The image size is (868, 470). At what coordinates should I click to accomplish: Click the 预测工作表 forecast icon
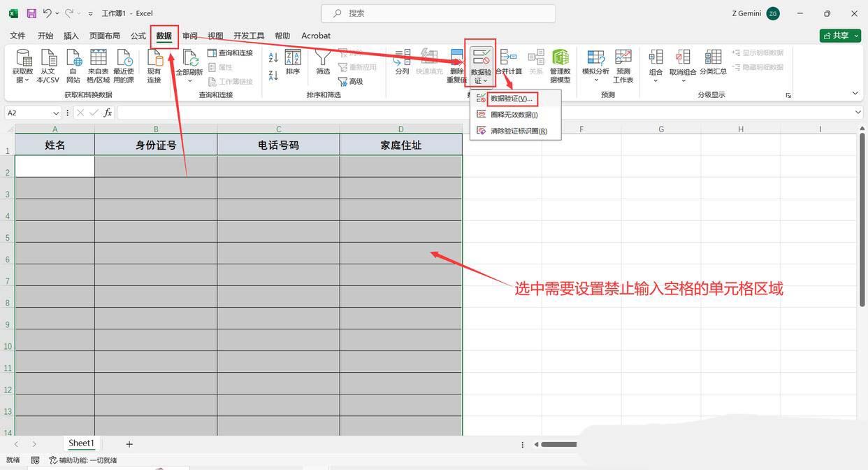click(x=623, y=59)
